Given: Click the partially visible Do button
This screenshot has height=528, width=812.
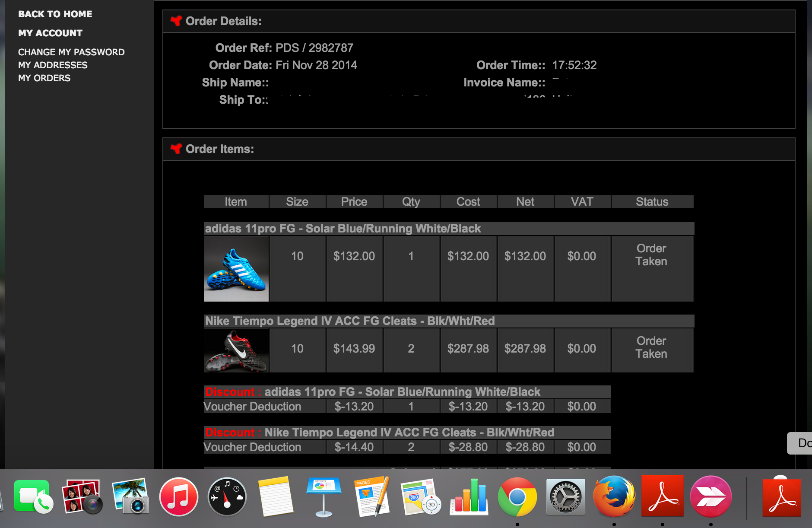Looking at the screenshot, I should tap(800, 443).
